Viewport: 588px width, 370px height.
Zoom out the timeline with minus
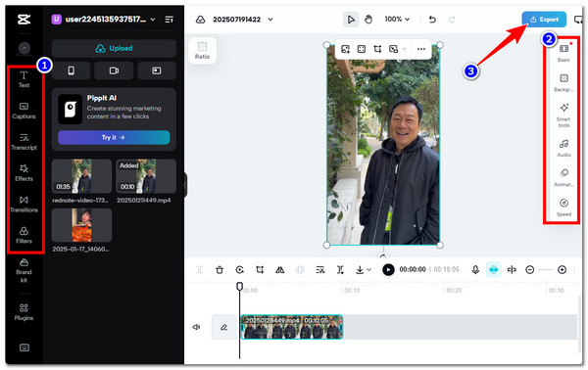tap(529, 269)
